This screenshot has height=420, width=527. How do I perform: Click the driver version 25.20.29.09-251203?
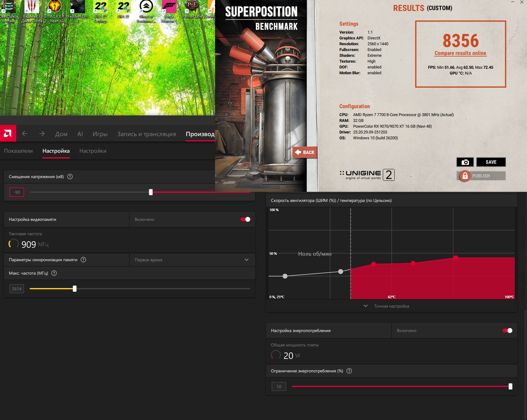(370, 132)
